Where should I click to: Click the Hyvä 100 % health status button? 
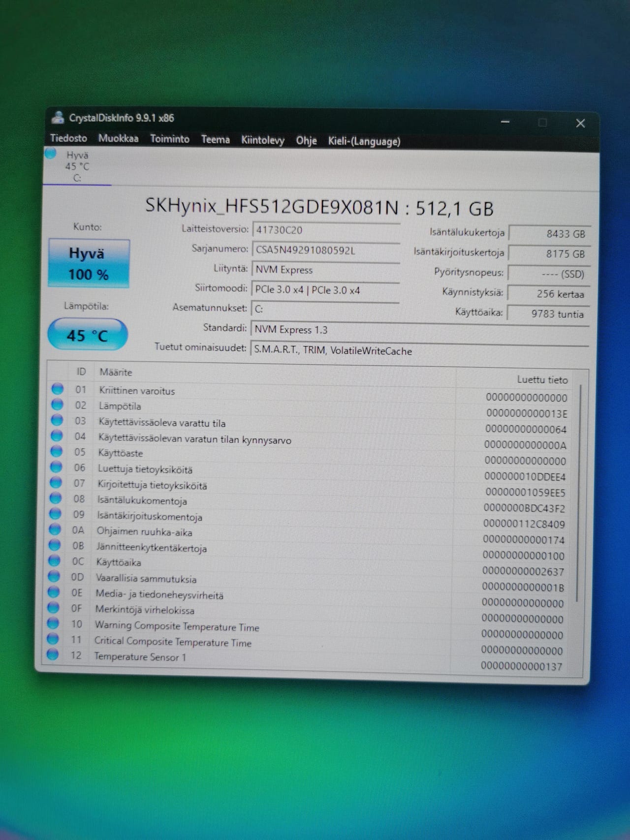coord(89,264)
